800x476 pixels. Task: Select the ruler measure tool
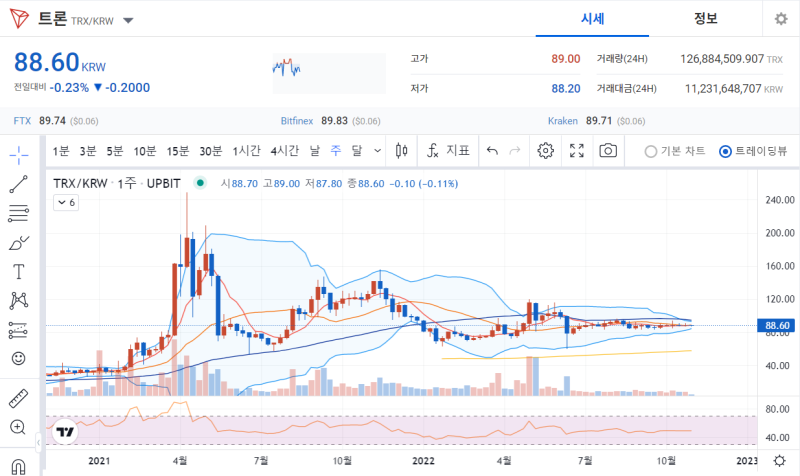coord(18,398)
